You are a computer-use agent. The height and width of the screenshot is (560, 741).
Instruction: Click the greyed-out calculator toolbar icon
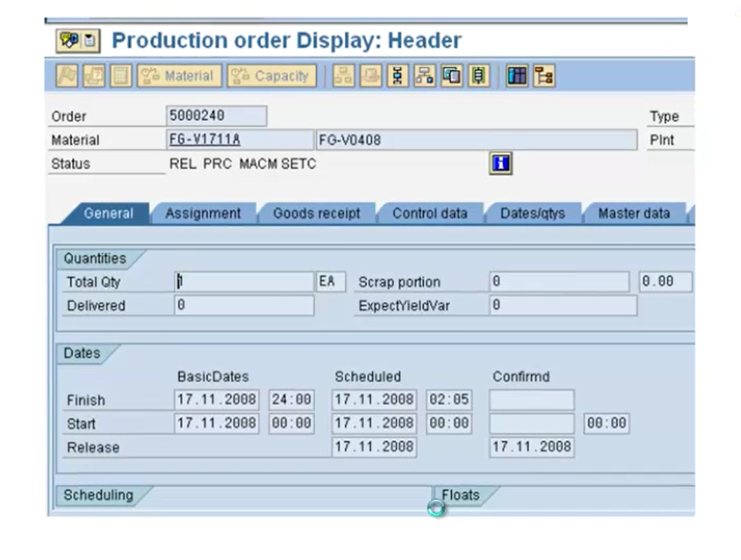point(121,76)
